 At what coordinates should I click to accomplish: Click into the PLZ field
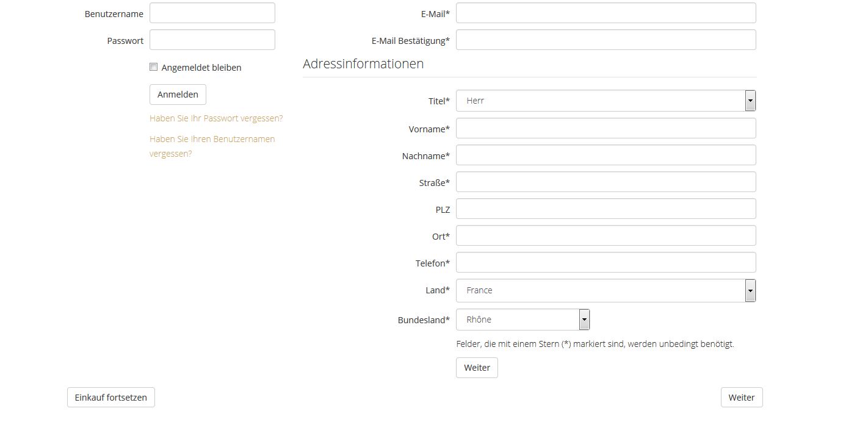(x=606, y=209)
